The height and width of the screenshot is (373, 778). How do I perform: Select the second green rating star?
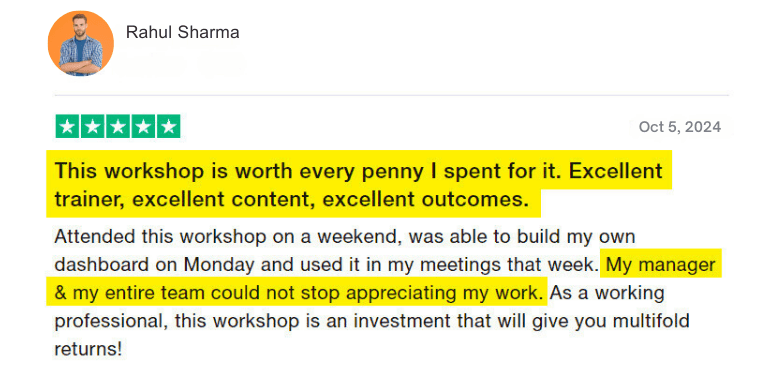click(x=93, y=126)
